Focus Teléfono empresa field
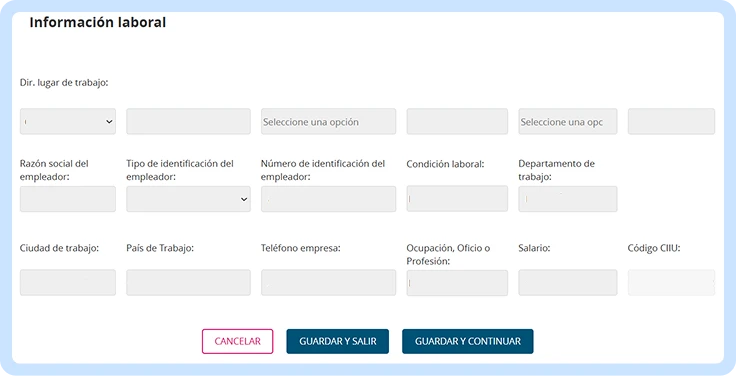Screen dimensions: 736x376 click(x=329, y=283)
